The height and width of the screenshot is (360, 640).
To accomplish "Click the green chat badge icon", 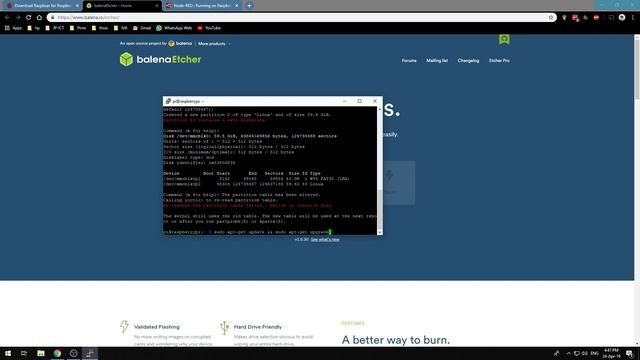I will [x=504, y=39].
